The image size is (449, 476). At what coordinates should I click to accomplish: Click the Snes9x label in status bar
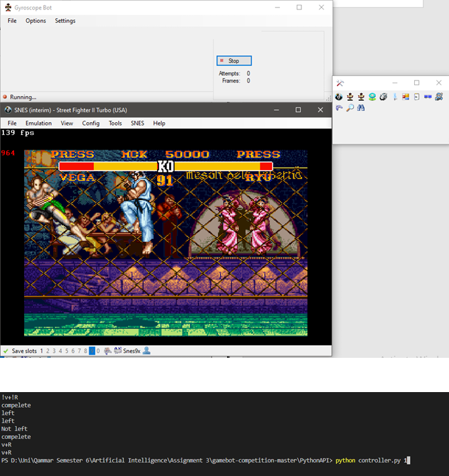coord(132,351)
